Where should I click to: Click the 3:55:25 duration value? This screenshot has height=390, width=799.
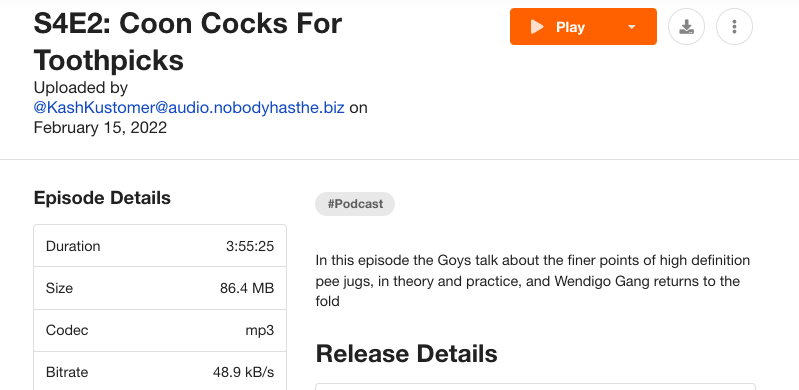[250, 246]
